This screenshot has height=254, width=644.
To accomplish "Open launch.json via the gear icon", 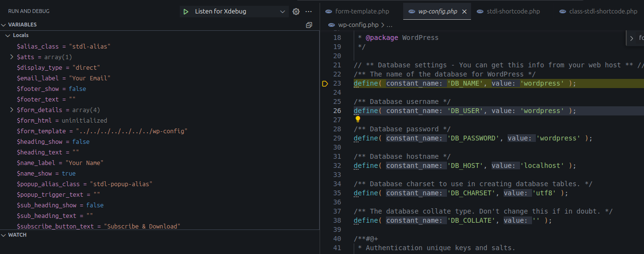I will [x=296, y=12].
